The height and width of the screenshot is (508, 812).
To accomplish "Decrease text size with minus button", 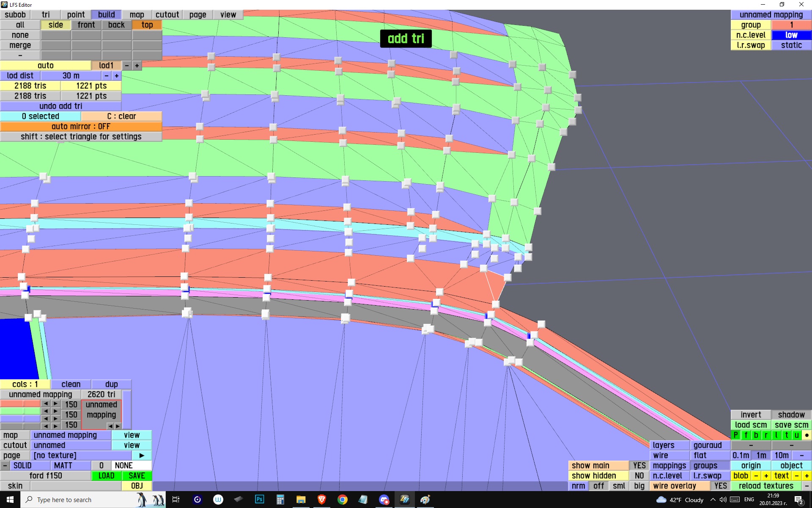I will [796, 475].
